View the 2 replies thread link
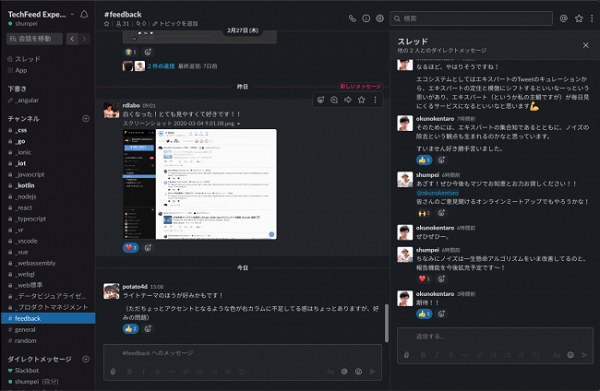 [x=161, y=66]
